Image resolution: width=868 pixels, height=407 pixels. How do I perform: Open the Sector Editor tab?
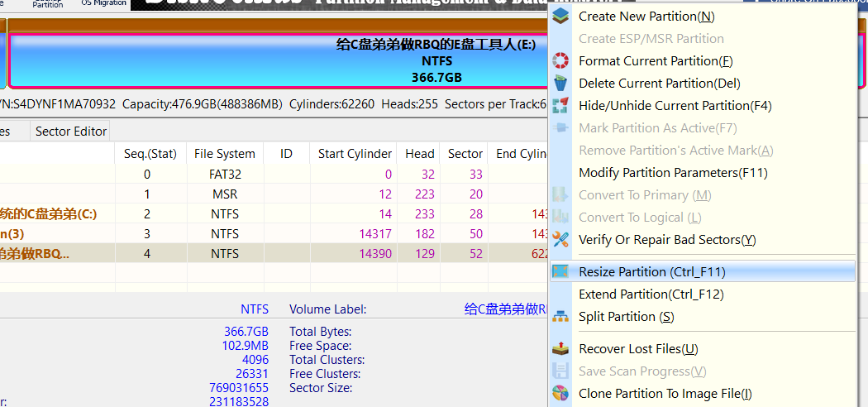pyautogui.click(x=71, y=132)
